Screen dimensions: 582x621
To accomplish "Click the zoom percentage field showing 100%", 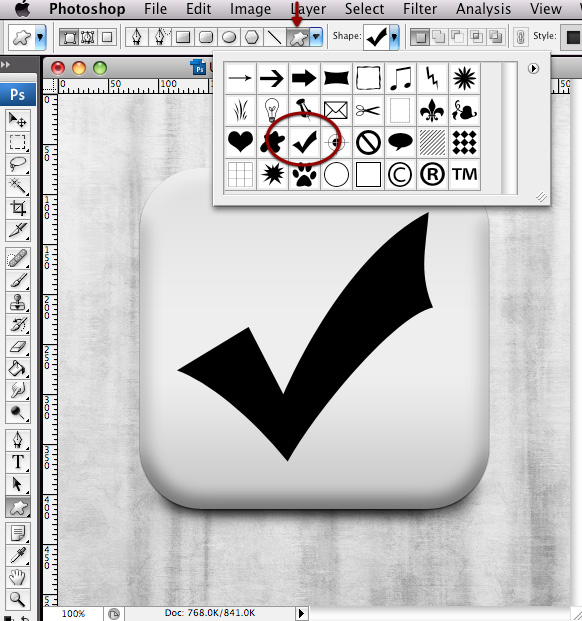I will [x=73, y=613].
